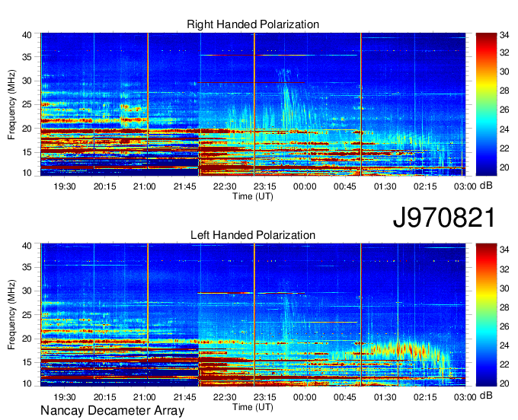Click the top panel's 'Time (UT)' axis label

pyautogui.click(x=253, y=196)
